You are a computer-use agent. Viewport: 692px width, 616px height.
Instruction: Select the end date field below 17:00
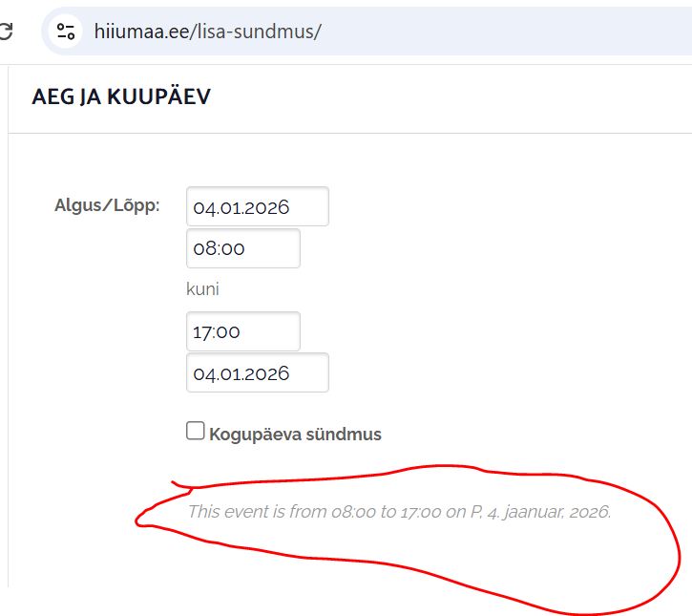click(x=258, y=372)
